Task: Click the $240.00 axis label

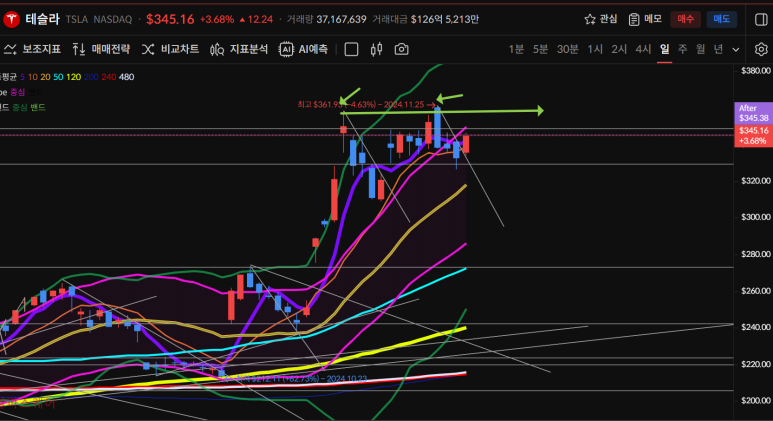Action: click(x=756, y=327)
